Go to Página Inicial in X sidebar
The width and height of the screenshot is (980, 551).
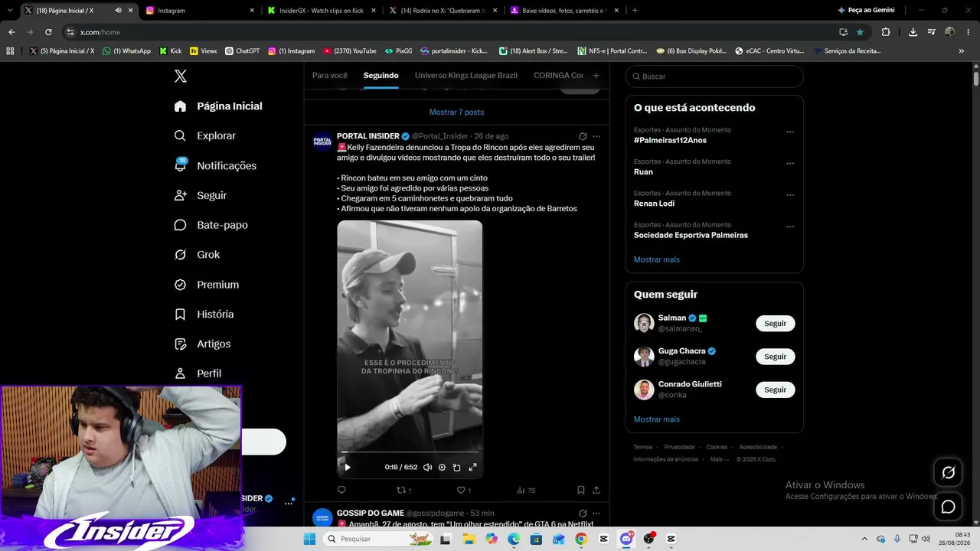click(218, 106)
